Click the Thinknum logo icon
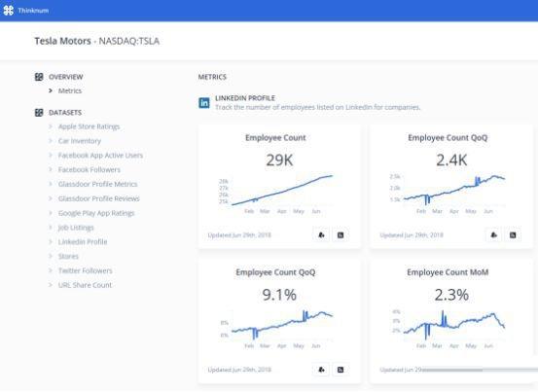 click(x=8, y=11)
